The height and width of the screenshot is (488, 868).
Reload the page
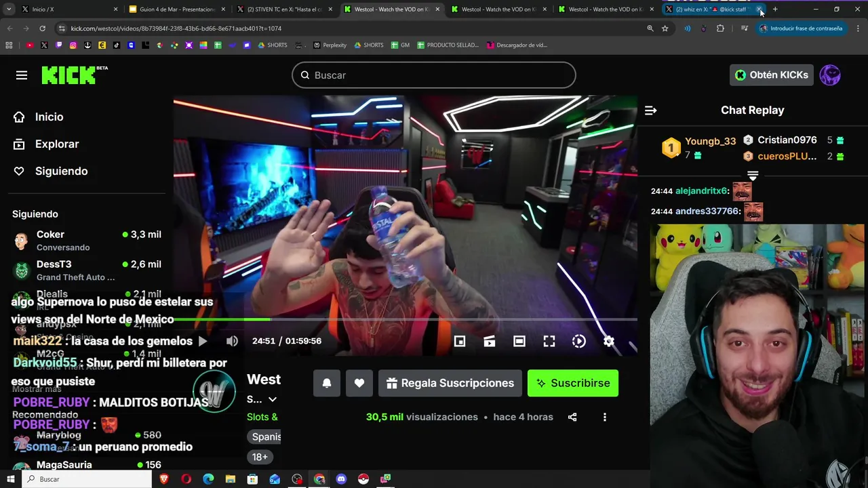[x=42, y=28]
